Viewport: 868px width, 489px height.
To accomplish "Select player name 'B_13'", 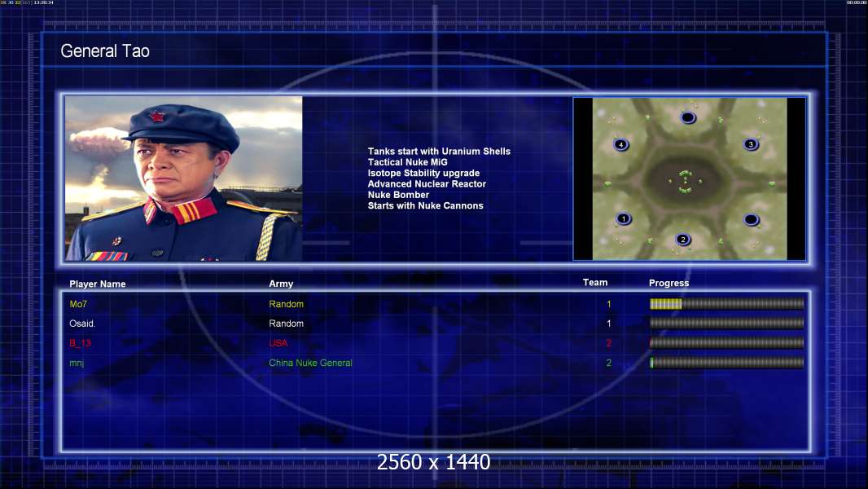I will tap(80, 343).
